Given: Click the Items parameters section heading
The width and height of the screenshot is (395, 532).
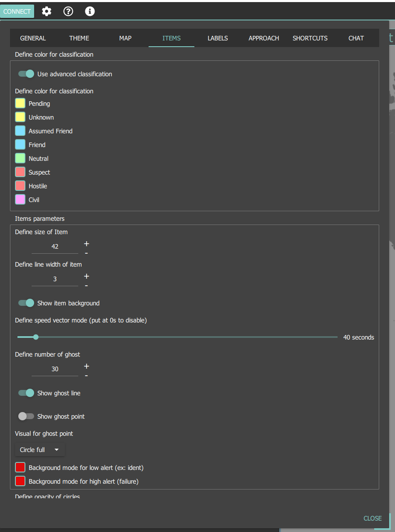Looking at the screenshot, I should pos(40,218).
